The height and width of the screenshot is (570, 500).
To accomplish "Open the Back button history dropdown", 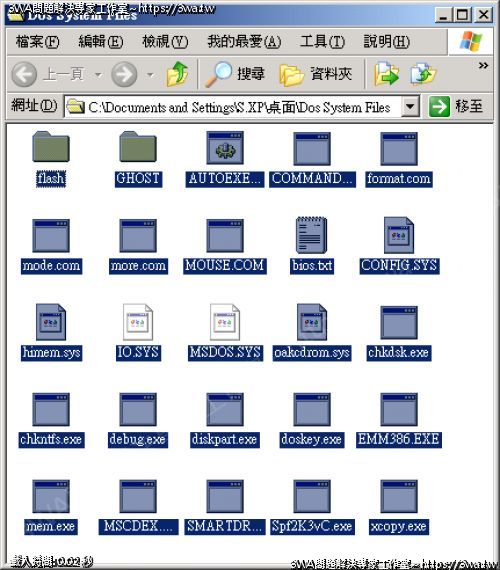I will click(98, 75).
